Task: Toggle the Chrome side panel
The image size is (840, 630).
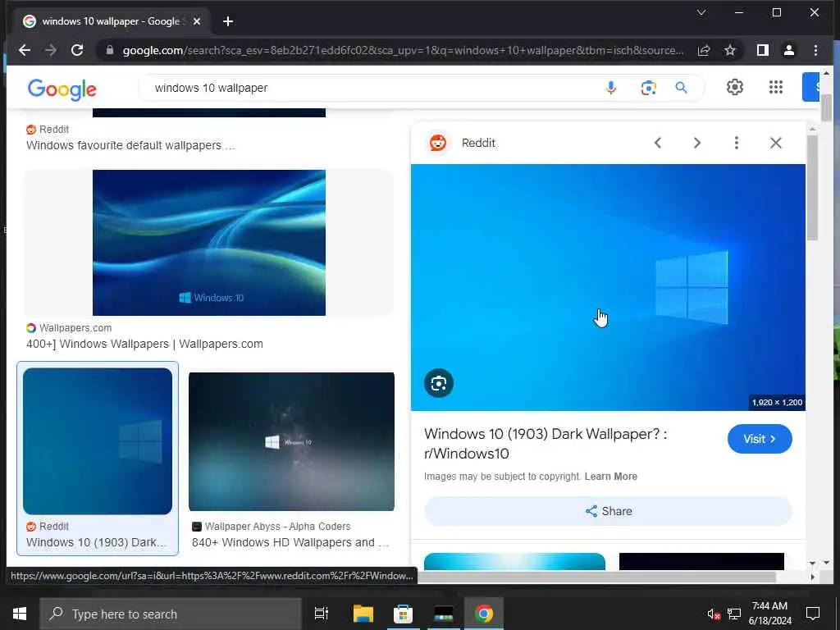Action: (762, 50)
